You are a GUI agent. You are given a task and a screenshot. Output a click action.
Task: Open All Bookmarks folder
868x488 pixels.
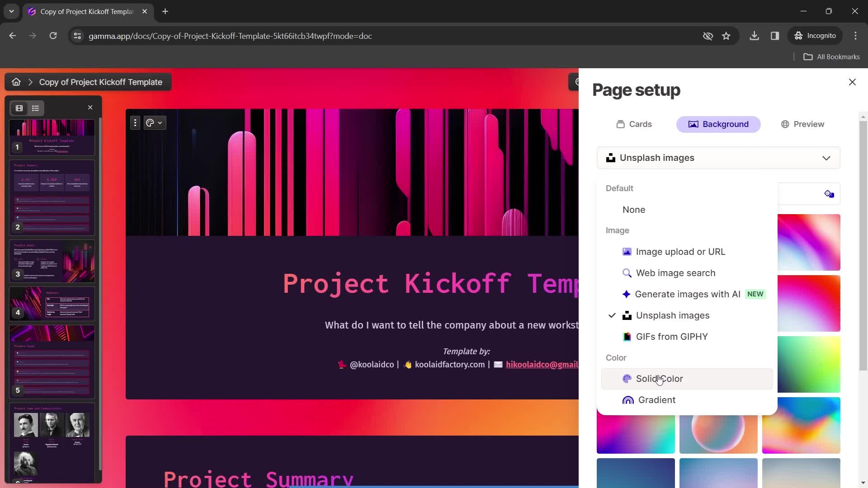pyautogui.click(x=832, y=57)
